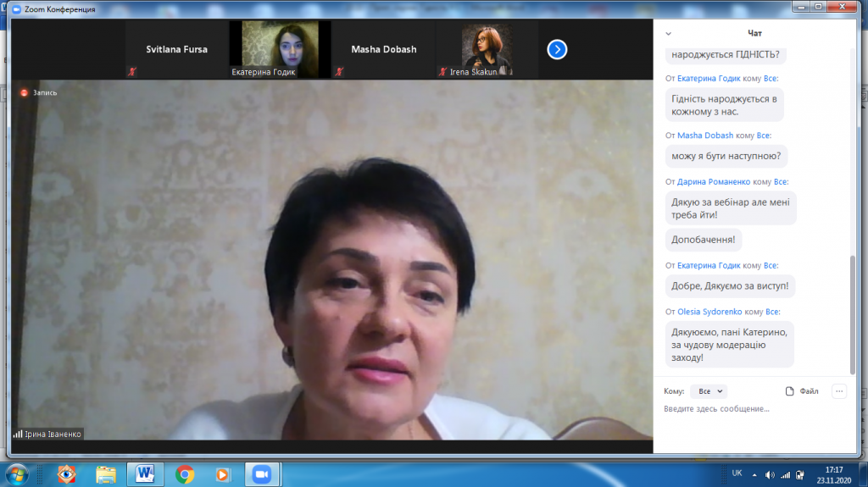Select message 'можу я бути наступною?'
This screenshot has width=868, height=487.
point(726,156)
